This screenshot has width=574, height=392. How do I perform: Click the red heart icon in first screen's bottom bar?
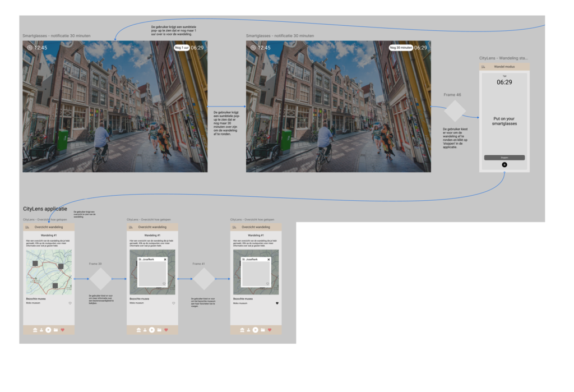(63, 330)
